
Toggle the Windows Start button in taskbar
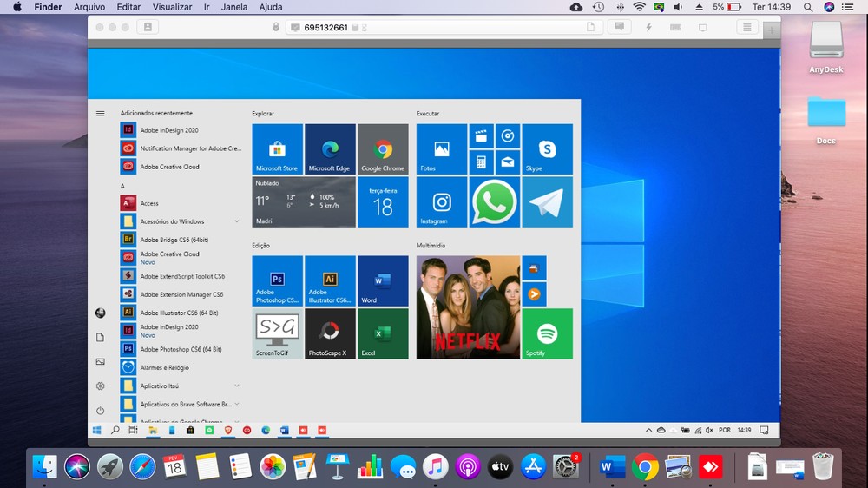click(x=97, y=430)
